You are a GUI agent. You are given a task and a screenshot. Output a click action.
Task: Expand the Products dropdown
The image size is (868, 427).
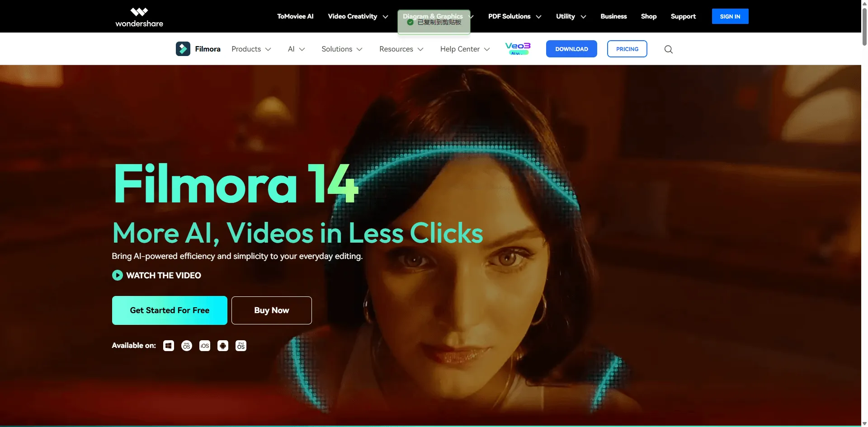251,49
